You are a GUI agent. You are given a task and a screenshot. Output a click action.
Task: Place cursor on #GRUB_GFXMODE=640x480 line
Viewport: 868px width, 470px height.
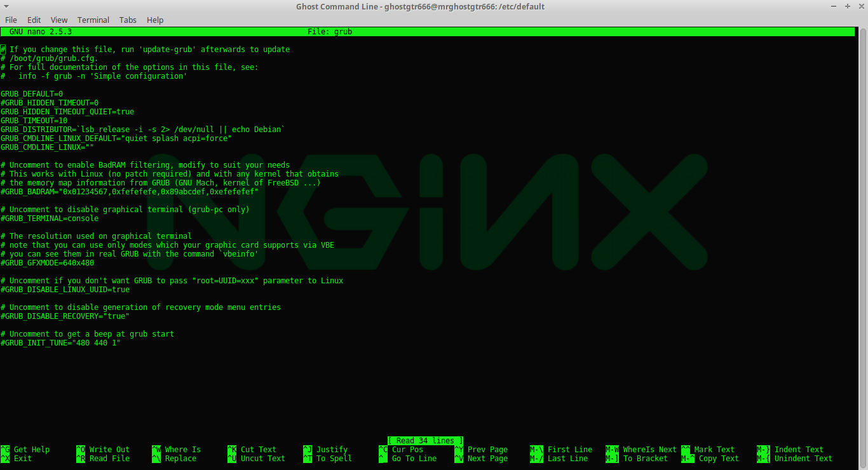click(48, 263)
